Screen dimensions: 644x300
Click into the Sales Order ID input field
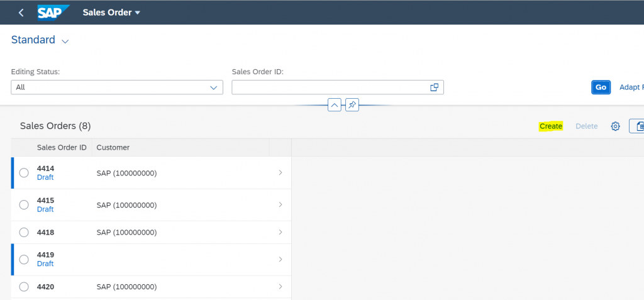(331, 87)
